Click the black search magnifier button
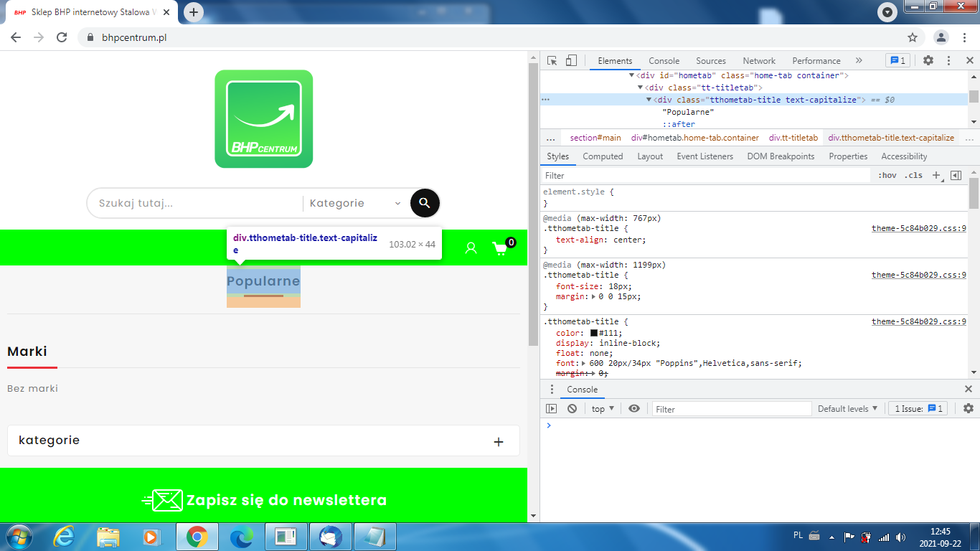The width and height of the screenshot is (980, 551). [425, 203]
